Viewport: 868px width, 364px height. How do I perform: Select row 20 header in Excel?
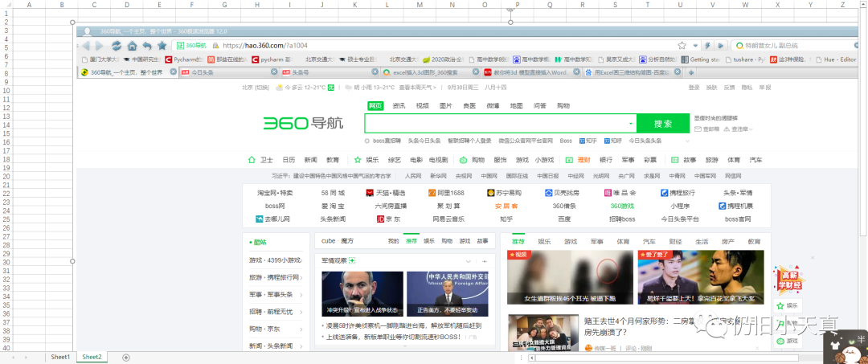click(x=7, y=177)
